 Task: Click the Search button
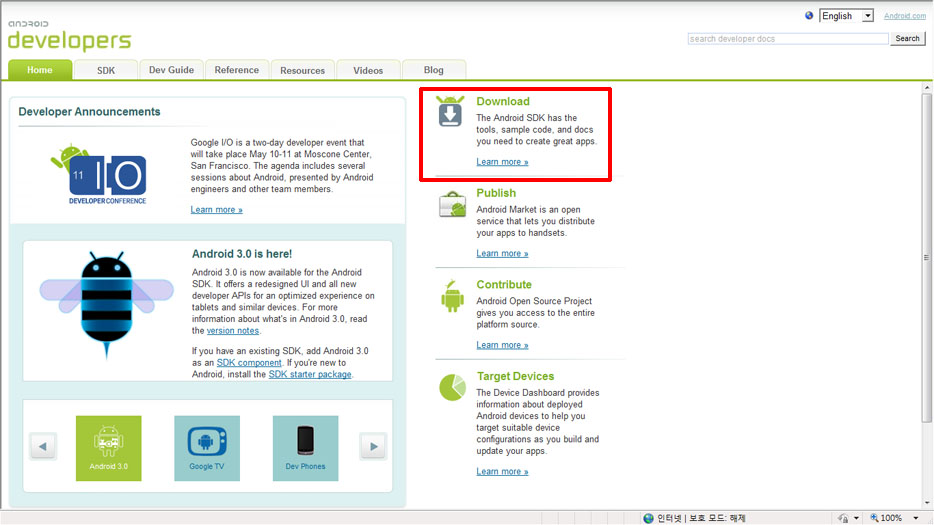click(x=908, y=38)
